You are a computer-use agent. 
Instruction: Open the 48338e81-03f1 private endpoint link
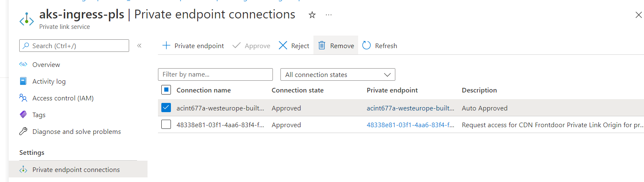coord(410,125)
